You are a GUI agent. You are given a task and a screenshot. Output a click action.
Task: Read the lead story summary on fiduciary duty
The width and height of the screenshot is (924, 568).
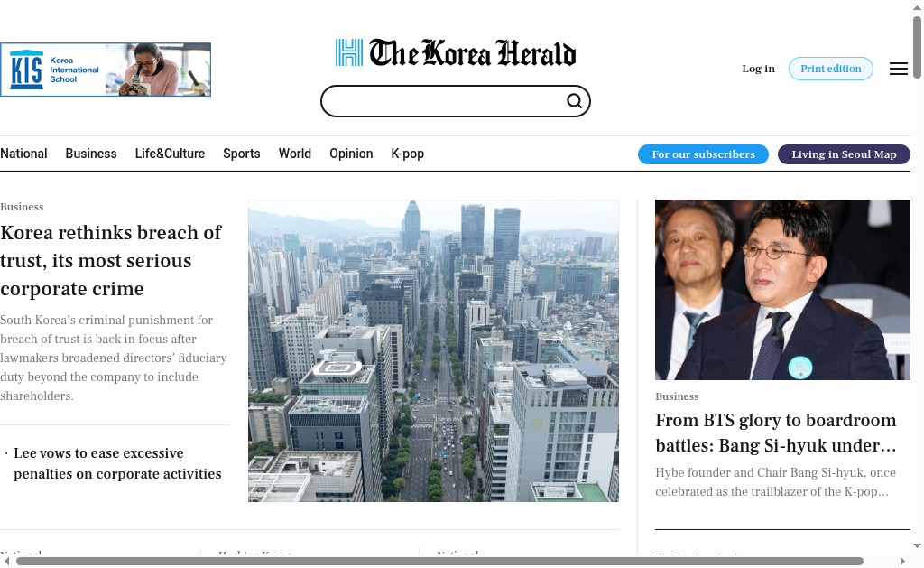[113, 358]
